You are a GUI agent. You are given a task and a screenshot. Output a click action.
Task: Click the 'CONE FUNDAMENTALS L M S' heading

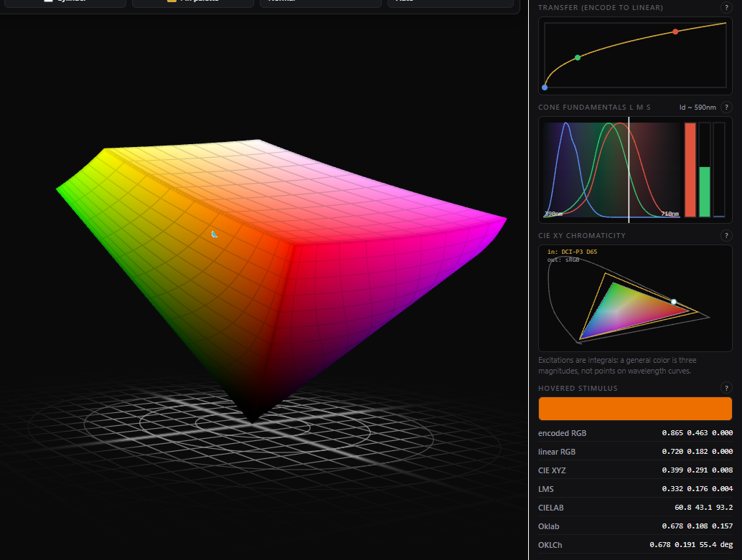click(x=594, y=108)
